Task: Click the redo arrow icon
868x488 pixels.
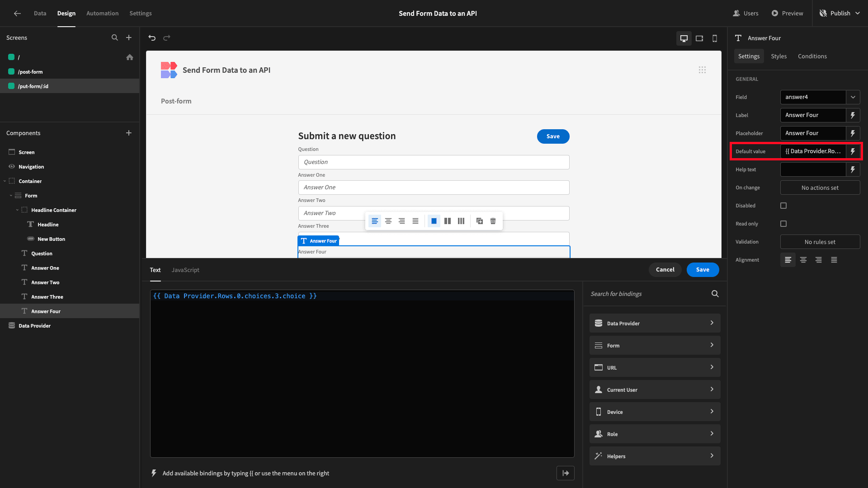Action: point(167,38)
